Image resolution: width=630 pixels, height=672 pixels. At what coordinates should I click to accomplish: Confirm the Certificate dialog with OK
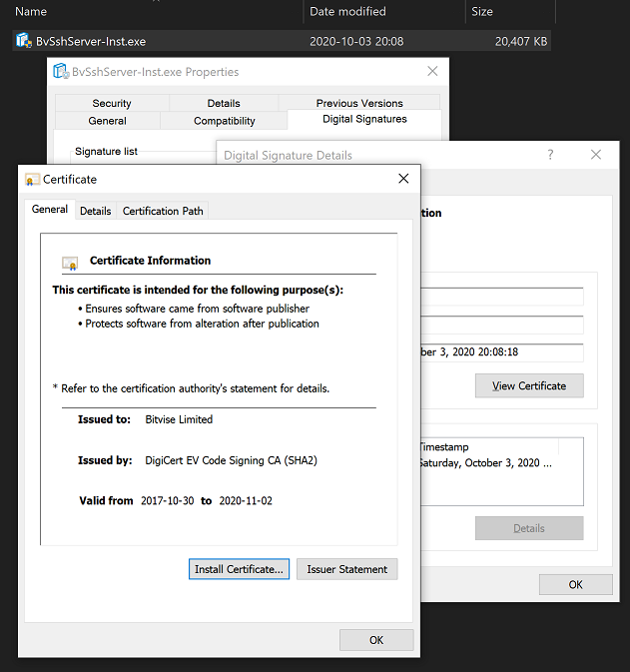(x=376, y=640)
